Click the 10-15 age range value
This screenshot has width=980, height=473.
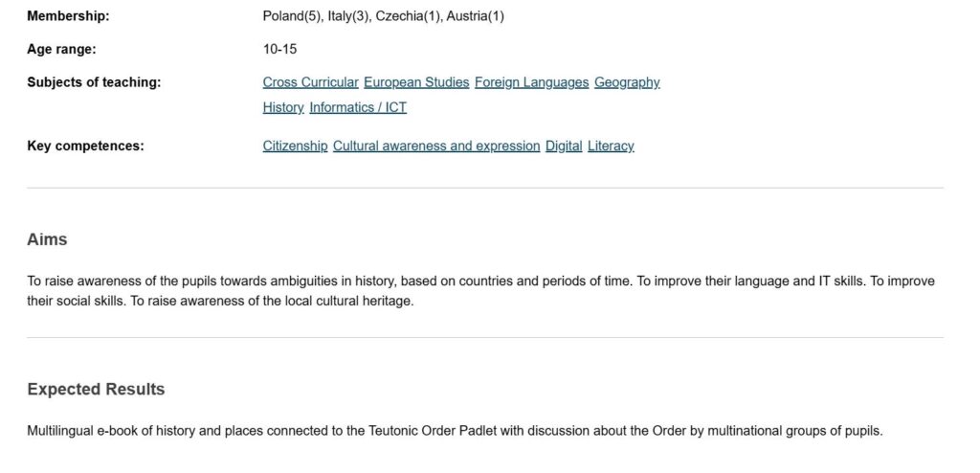pos(279,50)
